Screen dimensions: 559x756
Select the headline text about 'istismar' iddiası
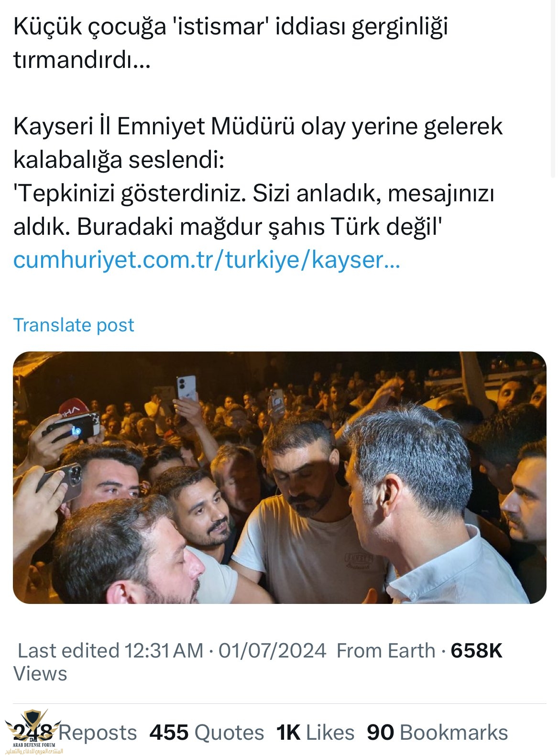[x=230, y=43]
